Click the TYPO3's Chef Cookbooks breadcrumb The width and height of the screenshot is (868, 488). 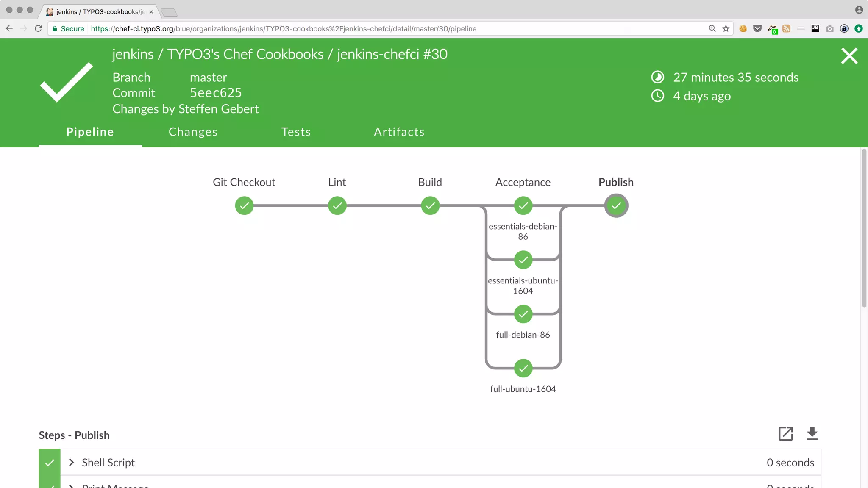pos(245,54)
